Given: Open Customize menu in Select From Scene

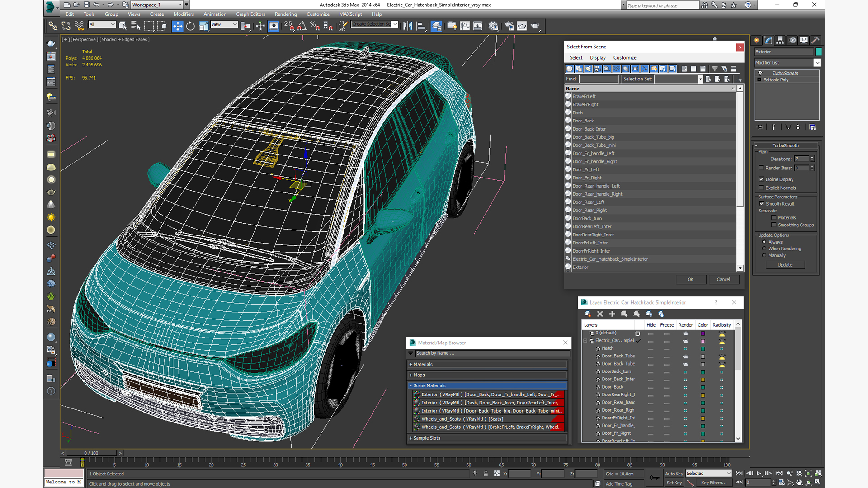Looking at the screenshot, I should pyautogui.click(x=625, y=58).
